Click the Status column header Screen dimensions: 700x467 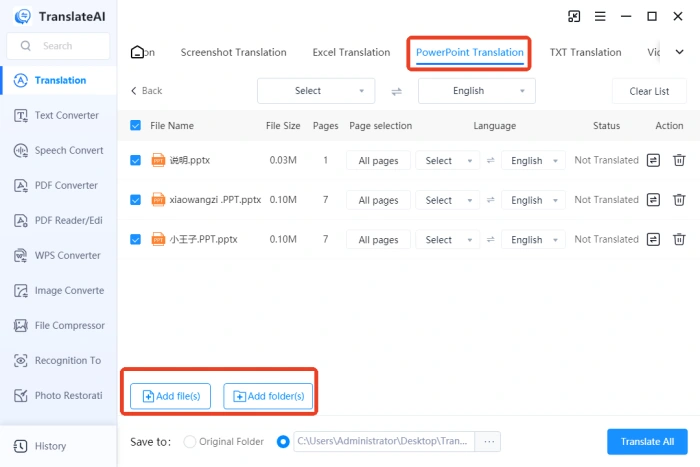[606, 126]
